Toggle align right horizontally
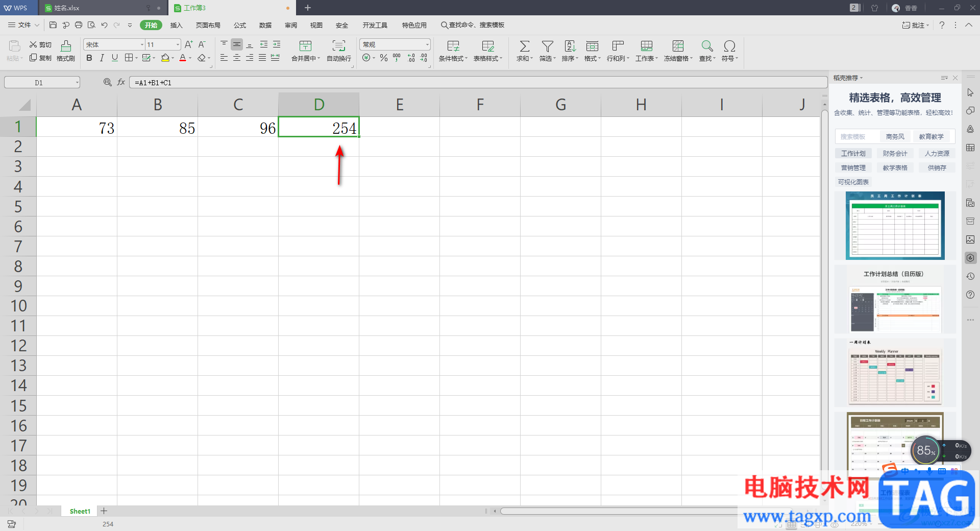 [x=250, y=58]
